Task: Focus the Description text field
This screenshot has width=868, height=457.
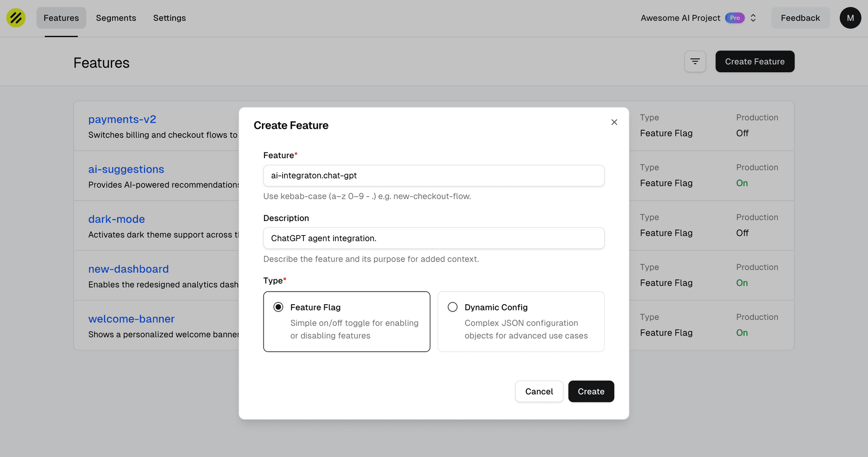Action: (x=434, y=238)
